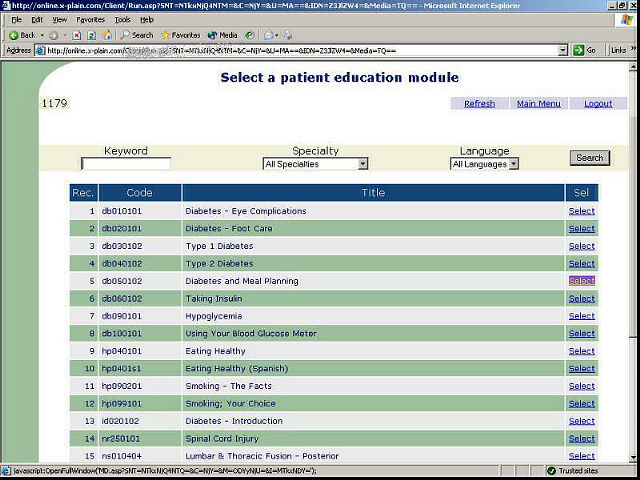640x480 pixels.
Task: Open the Media toolbar button
Action: 222,35
